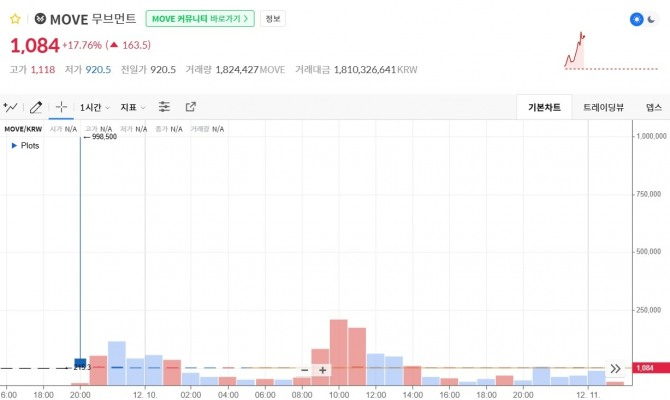
Task: Click the 거래대금 1,810,326,641 KRW value
Action: click(x=375, y=70)
